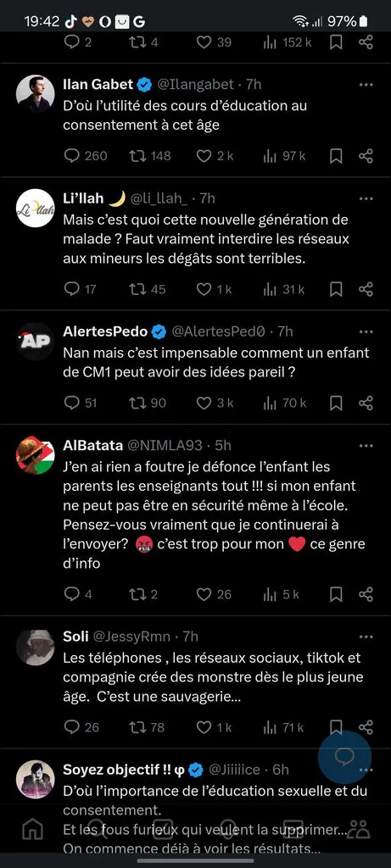Open Soyez objectif !! φ profile name
Image resolution: width=391 pixels, height=868 pixels.
[x=124, y=770]
